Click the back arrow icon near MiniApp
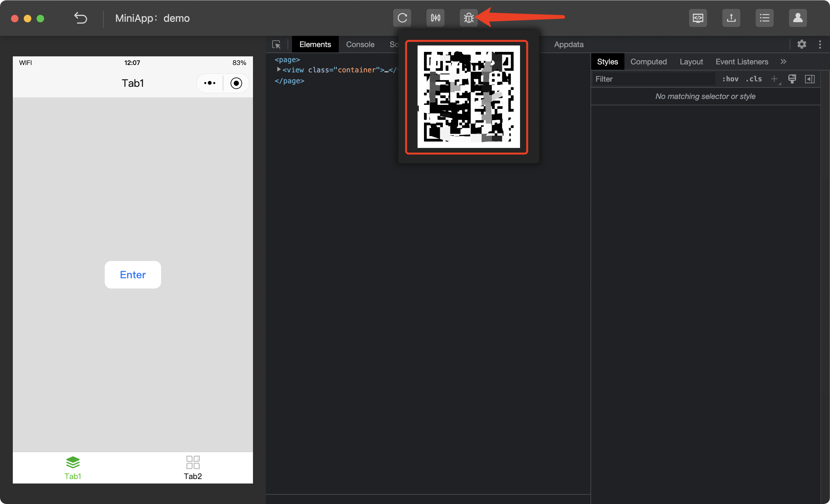Viewport: 830px width, 504px height. [80, 18]
